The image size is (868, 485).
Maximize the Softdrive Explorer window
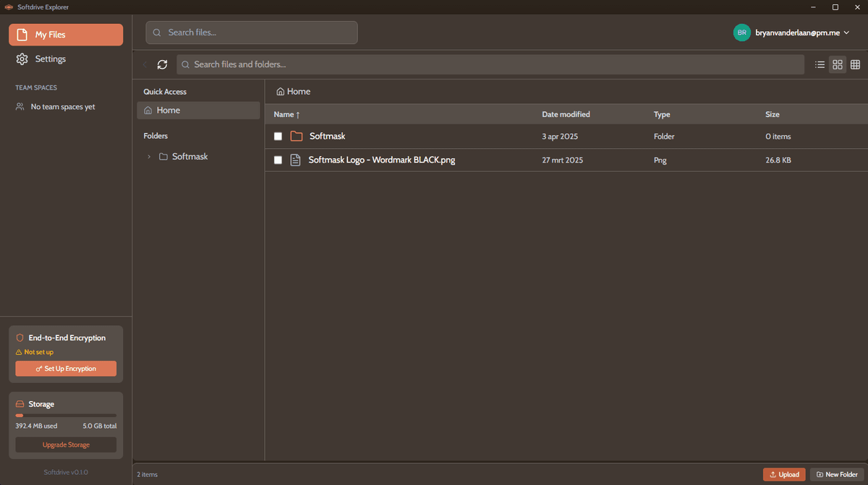[x=835, y=7]
